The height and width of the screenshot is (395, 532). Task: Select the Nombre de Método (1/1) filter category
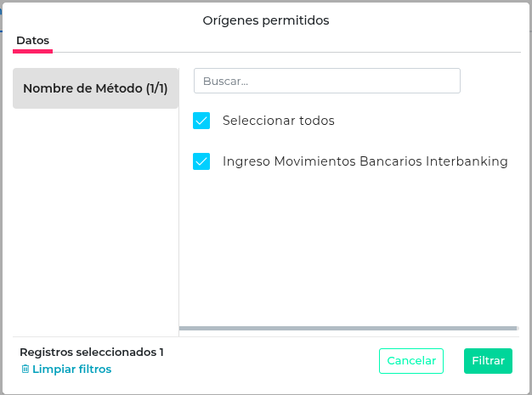(95, 88)
